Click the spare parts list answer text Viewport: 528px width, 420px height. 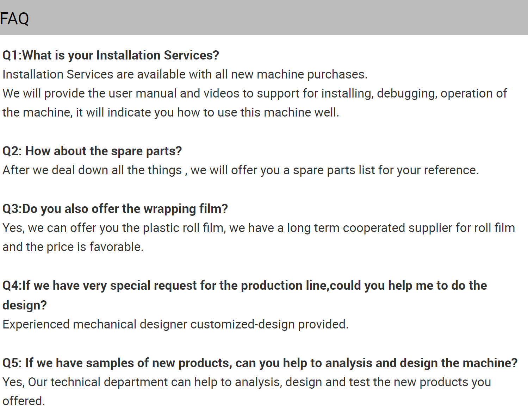point(241,170)
